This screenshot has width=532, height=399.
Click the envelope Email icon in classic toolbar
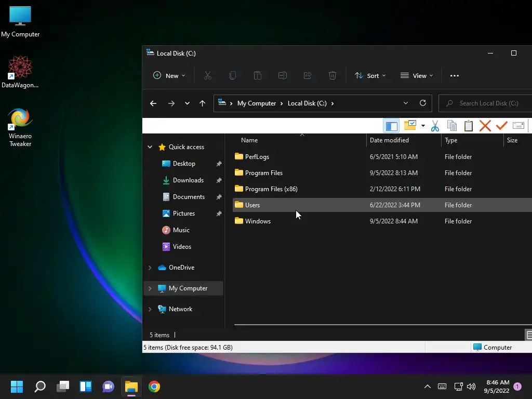(518, 126)
